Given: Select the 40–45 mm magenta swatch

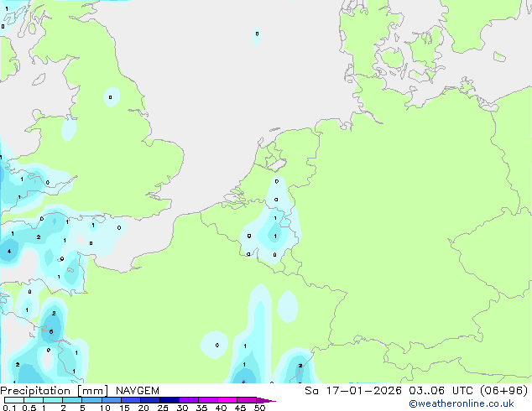Looking at the screenshot, I should [227, 400].
